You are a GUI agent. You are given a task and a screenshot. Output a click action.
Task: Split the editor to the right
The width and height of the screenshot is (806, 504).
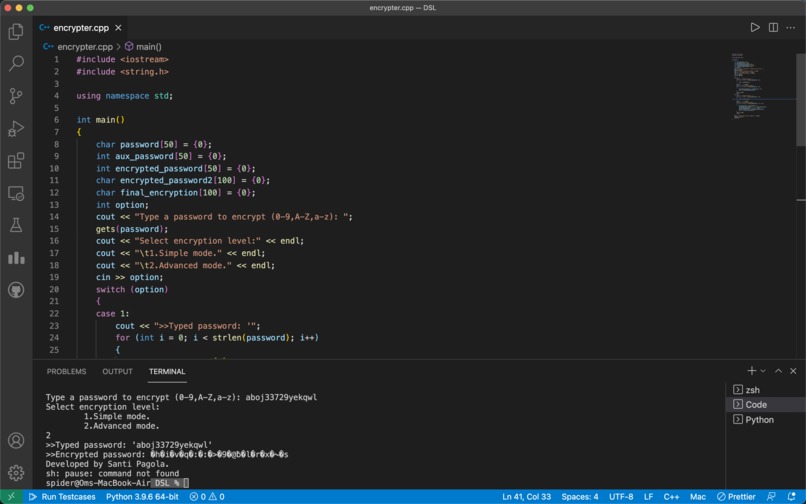(x=773, y=27)
